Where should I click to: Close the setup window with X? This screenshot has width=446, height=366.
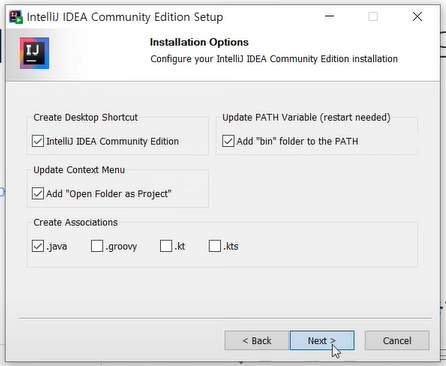click(417, 16)
